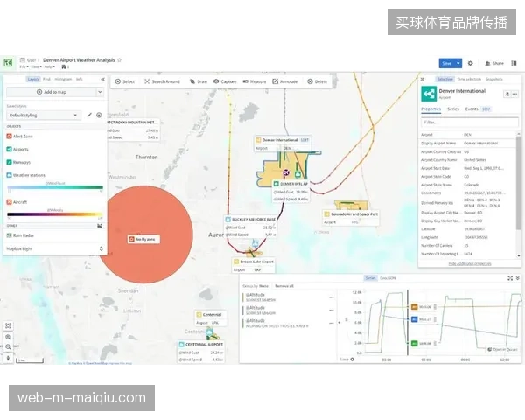Switch to the Histogram tab
Image resolution: width=525 pixels, height=420 pixels.
(63, 79)
